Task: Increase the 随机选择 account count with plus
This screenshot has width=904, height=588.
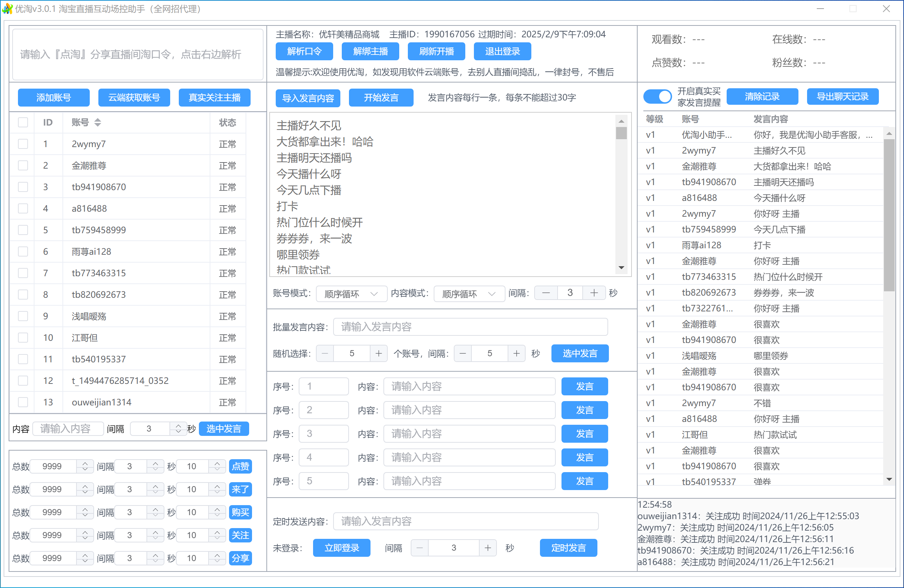Action: tap(379, 353)
